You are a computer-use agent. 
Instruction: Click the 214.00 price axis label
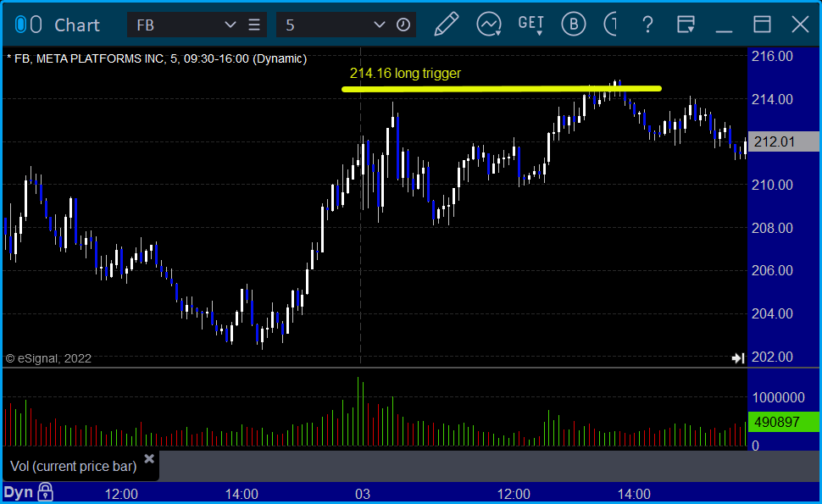(772, 99)
